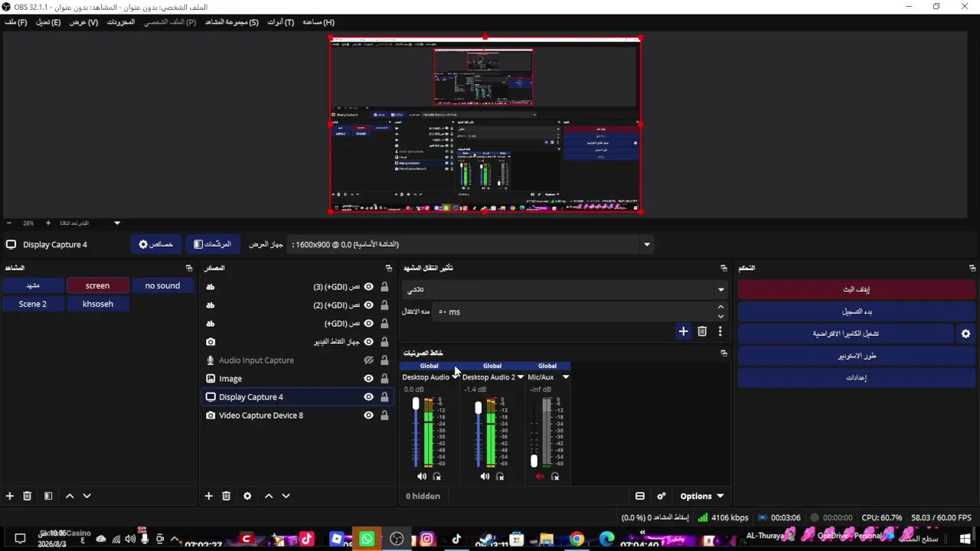Screen dimensions: 980x551
Task: Pop out the Audio Mixer dock
Action: tap(724, 353)
